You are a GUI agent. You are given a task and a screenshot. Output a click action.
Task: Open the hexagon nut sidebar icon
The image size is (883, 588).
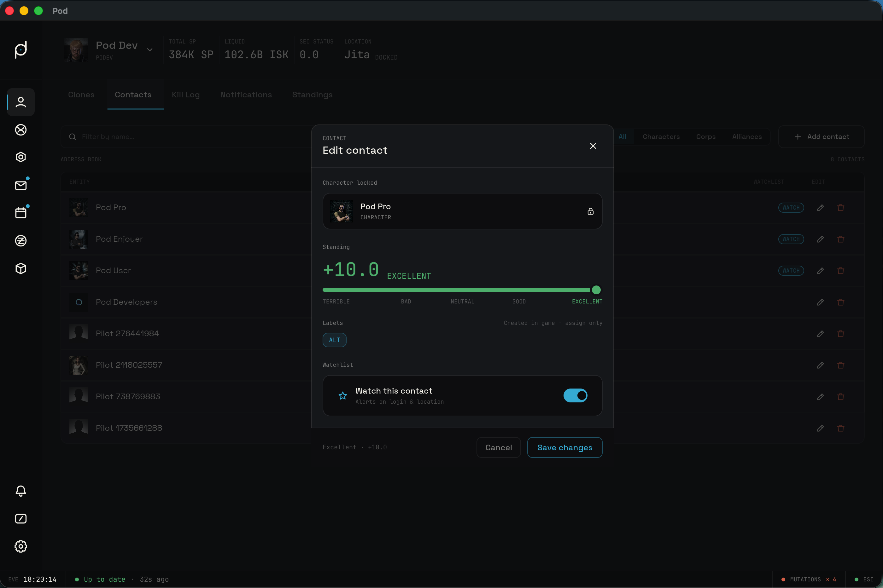tap(20, 157)
